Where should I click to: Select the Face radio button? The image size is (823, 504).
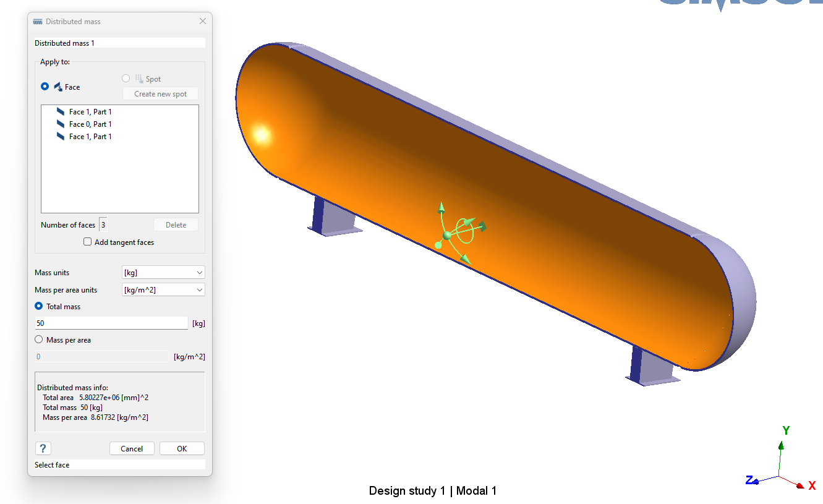coord(45,87)
